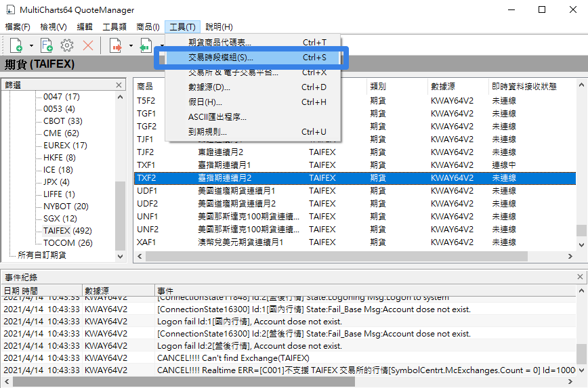Click symbol table horizontal scrollbar right arrow
Screen dimensions: 588x388
pyautogui.click(x=570, y=257)
